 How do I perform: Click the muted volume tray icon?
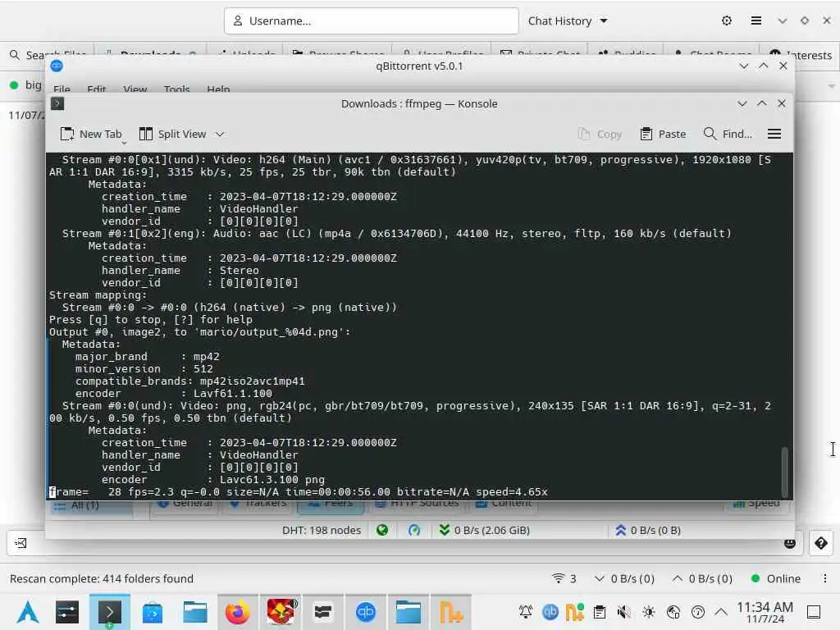pos(623,612)
